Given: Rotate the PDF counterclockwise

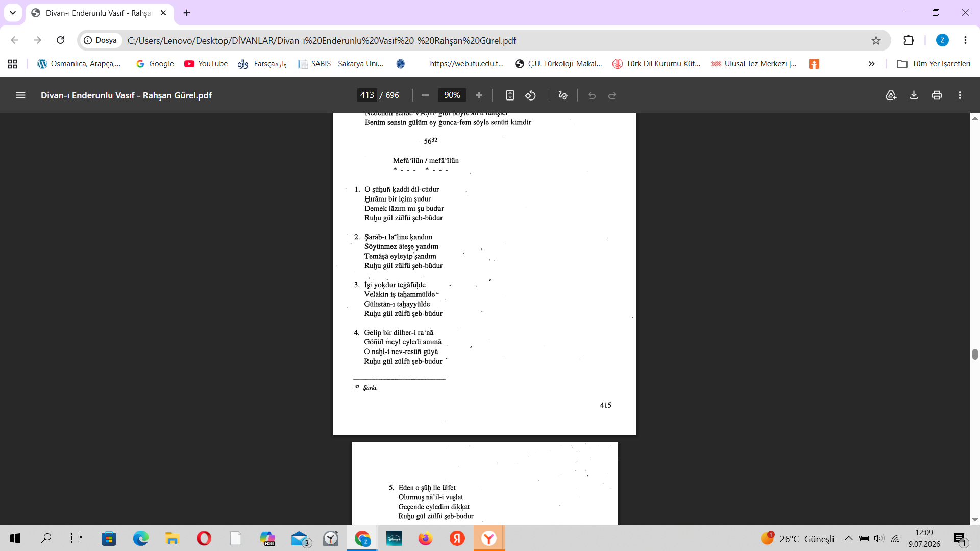Looking at the screenshot, I should tap(531, 95).
